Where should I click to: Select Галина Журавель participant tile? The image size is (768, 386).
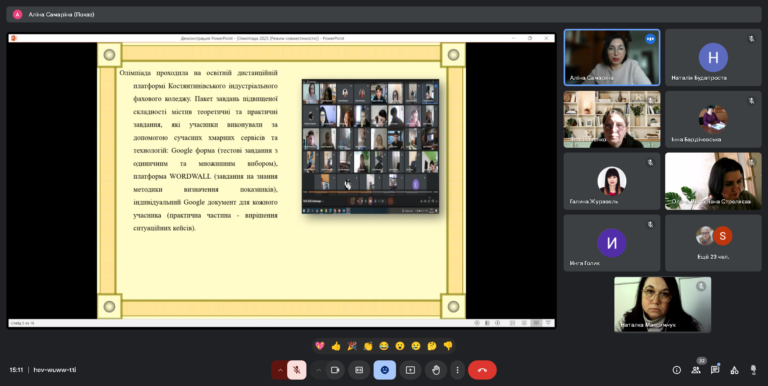point(612,181)
